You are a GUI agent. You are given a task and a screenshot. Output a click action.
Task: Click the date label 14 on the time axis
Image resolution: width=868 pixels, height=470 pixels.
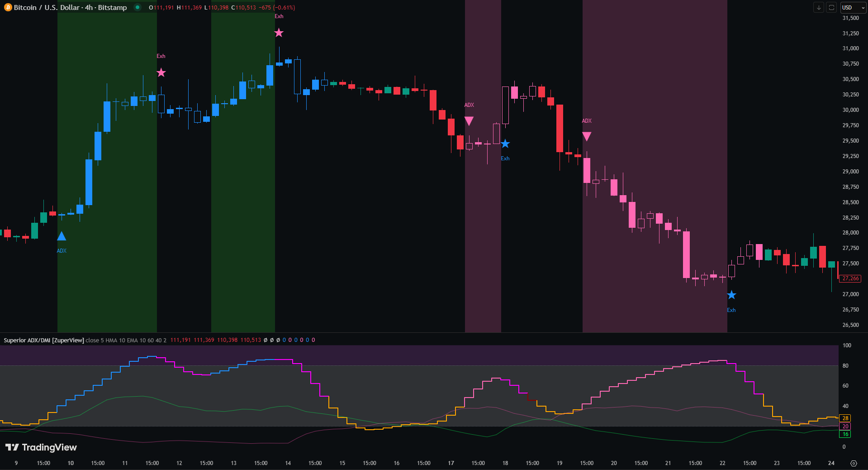click(x=288, y=463)
